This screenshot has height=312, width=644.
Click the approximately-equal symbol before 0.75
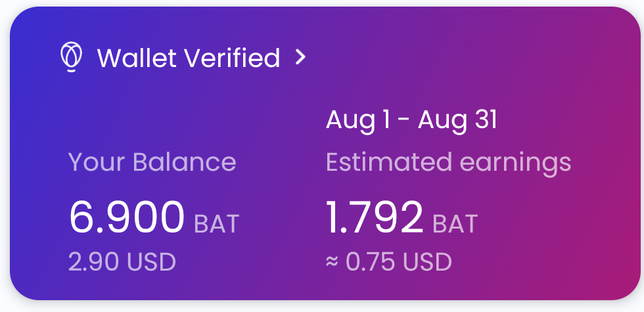332,261
